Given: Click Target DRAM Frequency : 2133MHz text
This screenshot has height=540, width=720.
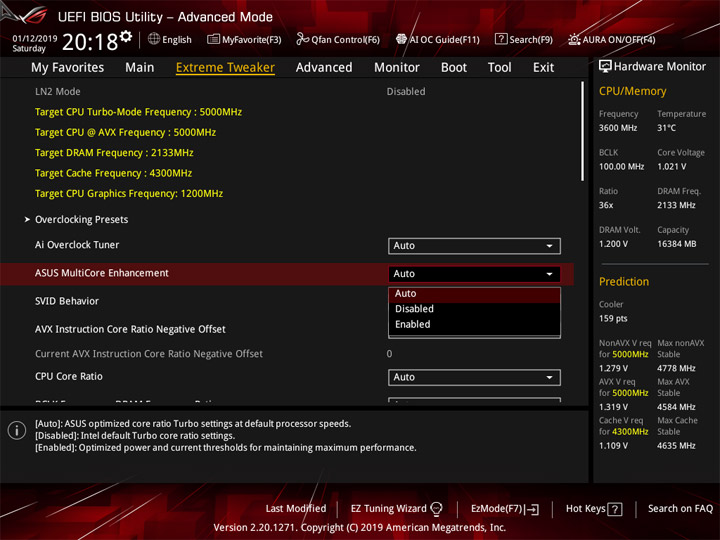Looking at the screenshot, I should [x=114, y=153].
